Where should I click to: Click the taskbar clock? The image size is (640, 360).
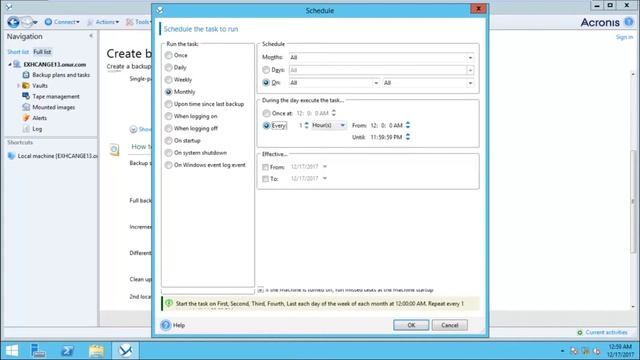620,351
